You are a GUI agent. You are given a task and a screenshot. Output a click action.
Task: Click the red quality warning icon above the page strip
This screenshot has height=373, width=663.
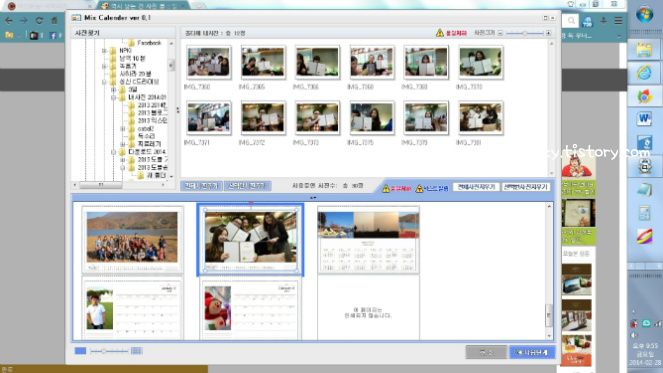click(x=386, y=188)
